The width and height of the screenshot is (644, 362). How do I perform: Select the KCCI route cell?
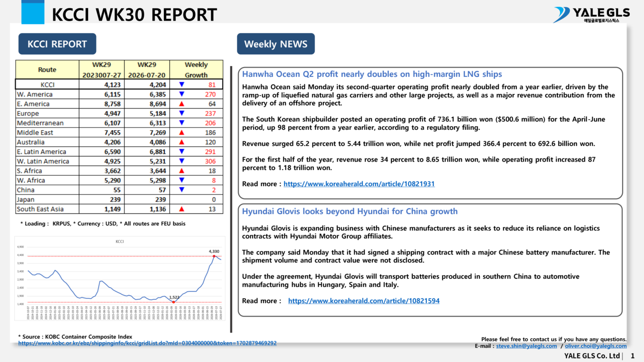coord(47,85)
